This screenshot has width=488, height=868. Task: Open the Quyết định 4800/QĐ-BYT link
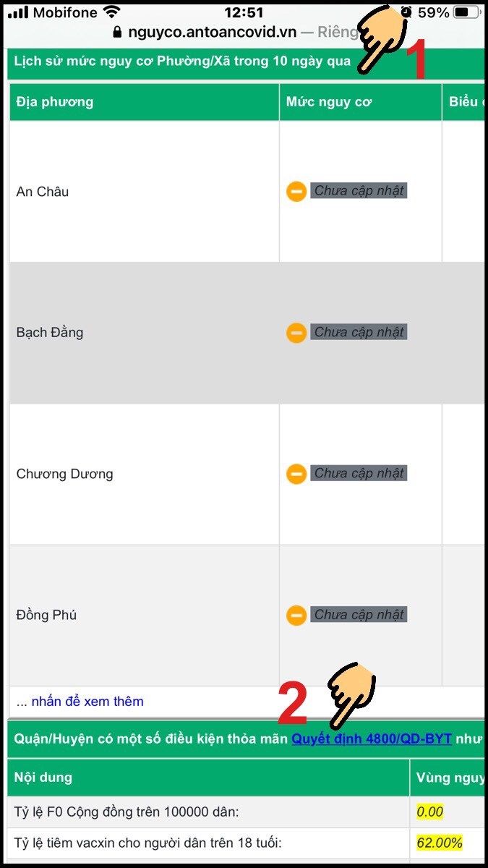coord(372,739)
